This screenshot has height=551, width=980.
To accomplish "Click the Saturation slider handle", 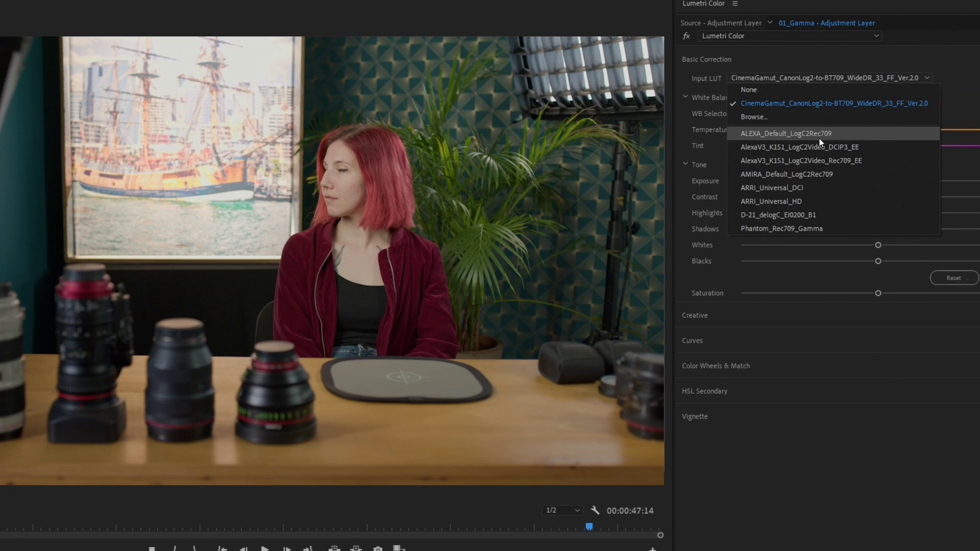I will tap(878, 293).
